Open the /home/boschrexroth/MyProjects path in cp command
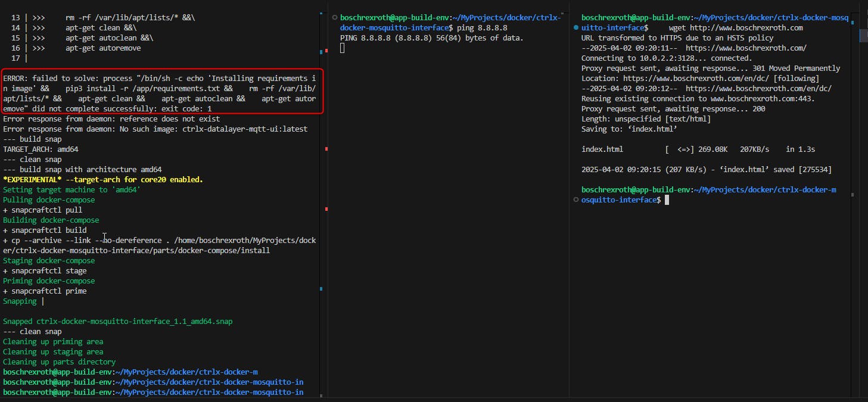The image size is (868, 402). coord(238,241)
